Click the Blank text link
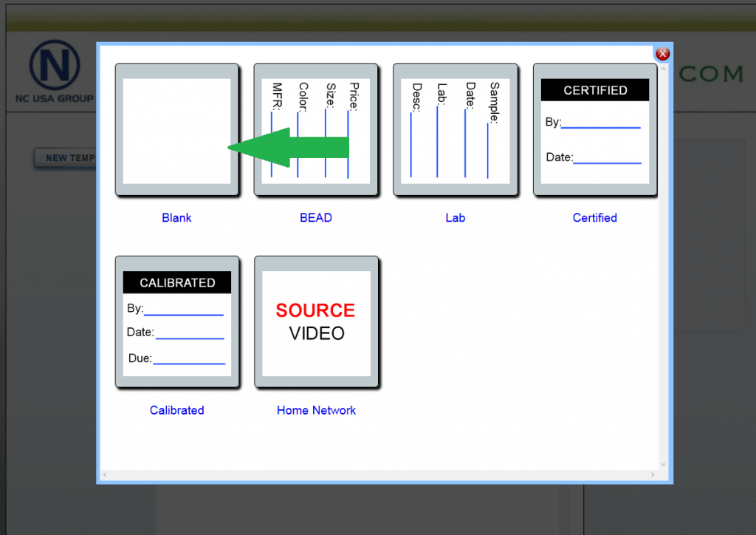Screen dimensions: 756x535 pos(176,218)
